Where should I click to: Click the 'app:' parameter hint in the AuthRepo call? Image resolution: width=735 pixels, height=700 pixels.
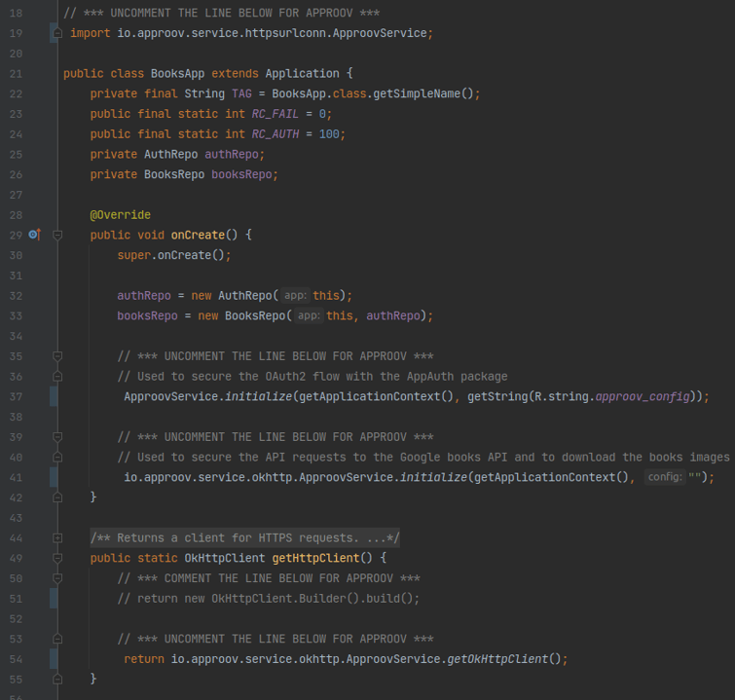coord(295,295)
